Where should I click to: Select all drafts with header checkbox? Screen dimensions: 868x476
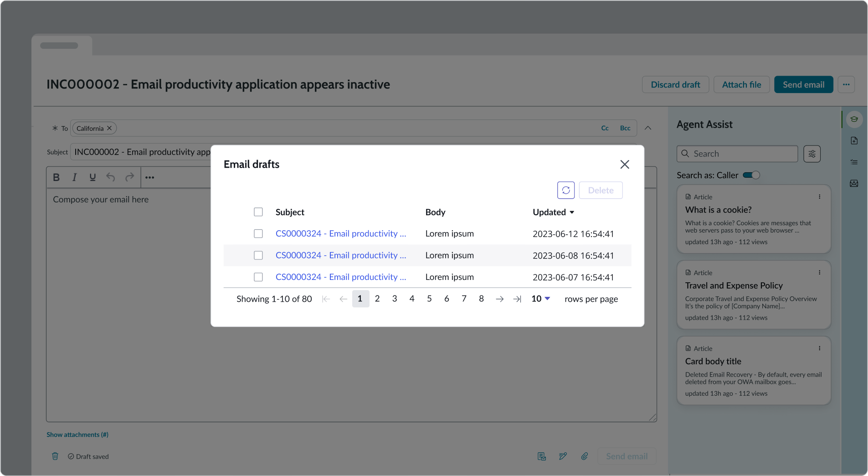(x=258, y=212)
